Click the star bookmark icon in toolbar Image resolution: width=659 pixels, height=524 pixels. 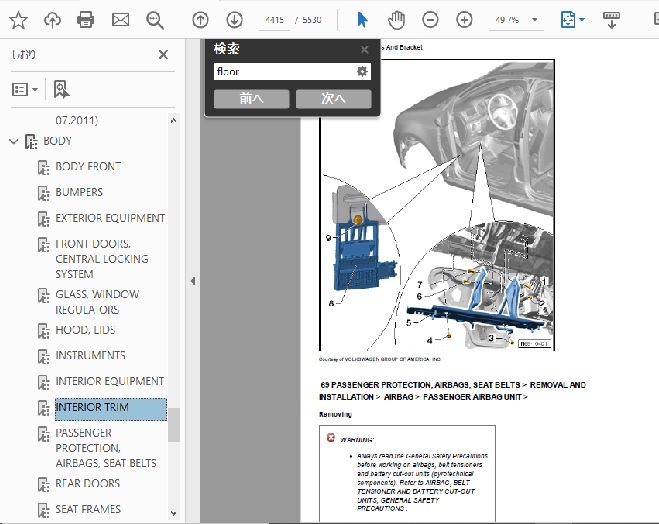pos(18,20)
